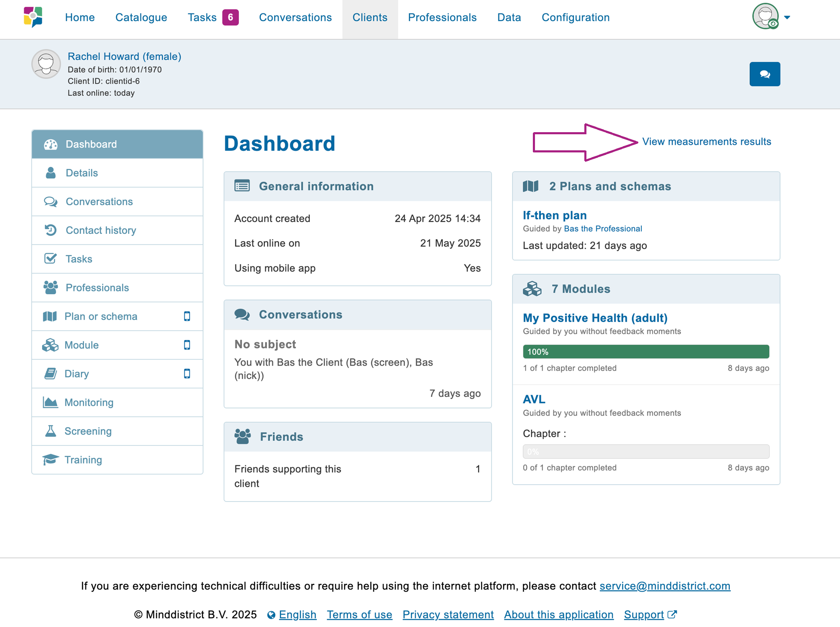840x627 pixels.
Task: Click the Dashboard gauge icon in sidebar
Action: point(51,144)
